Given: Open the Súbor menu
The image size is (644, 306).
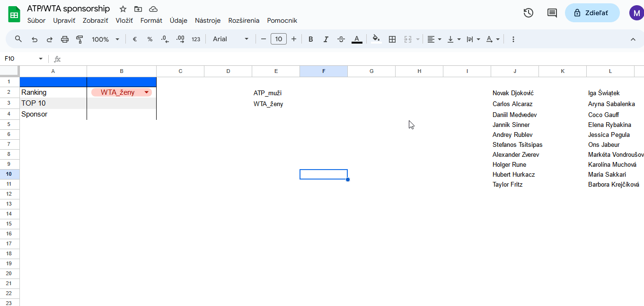Looking at the screenshot, I should click(x=36, y=20).
